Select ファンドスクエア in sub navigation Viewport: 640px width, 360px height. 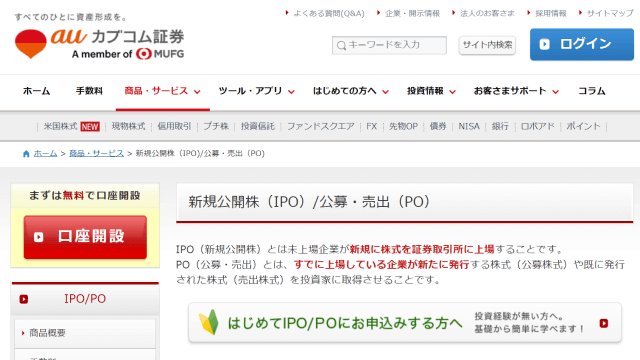[x=320, y=127]
